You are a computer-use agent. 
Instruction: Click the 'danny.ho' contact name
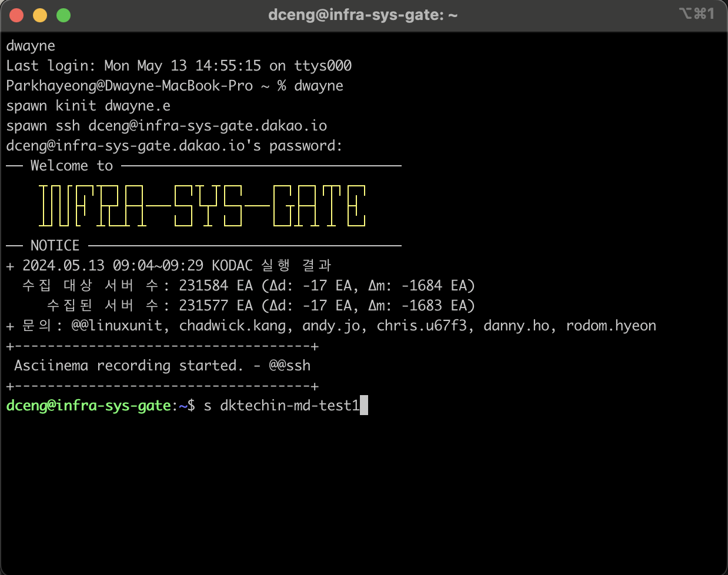tap(516, 326)
